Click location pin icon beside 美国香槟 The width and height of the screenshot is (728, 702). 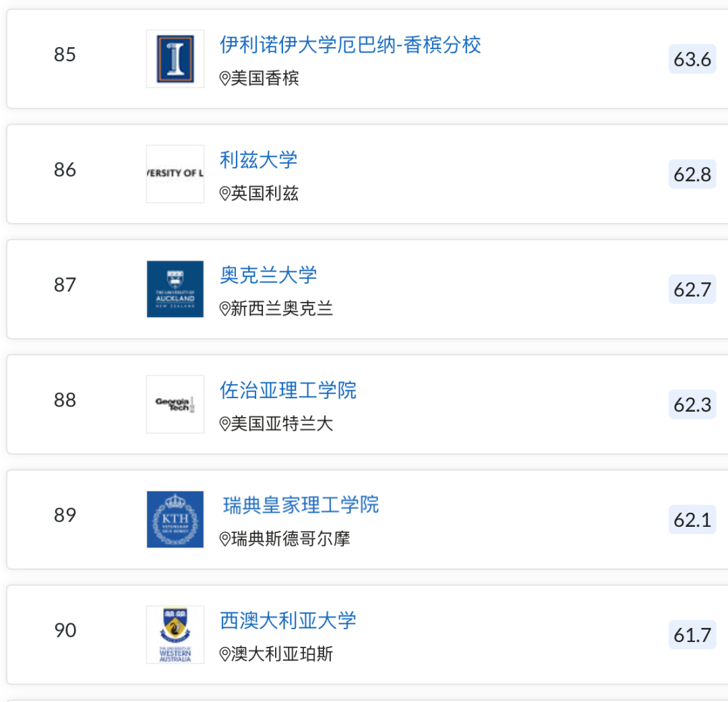coord(225,79)
